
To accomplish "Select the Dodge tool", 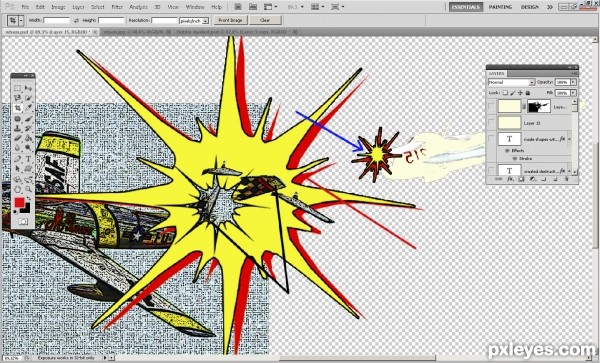I will 29,147.
